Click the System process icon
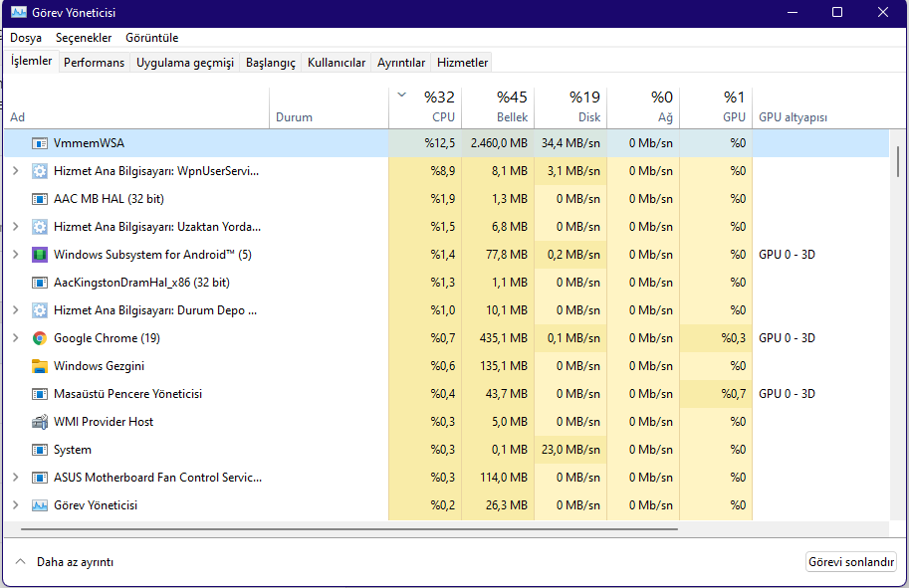The image size is (909, 588). 40,450
